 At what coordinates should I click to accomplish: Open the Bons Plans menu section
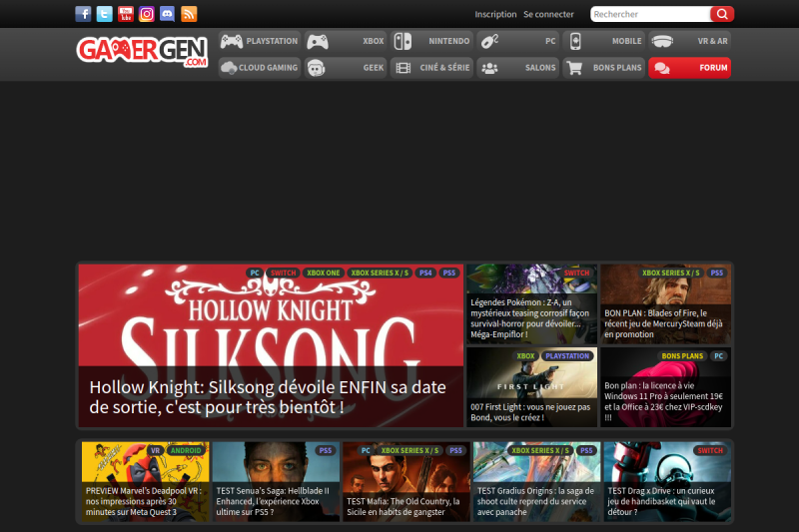tap(604, 68)
